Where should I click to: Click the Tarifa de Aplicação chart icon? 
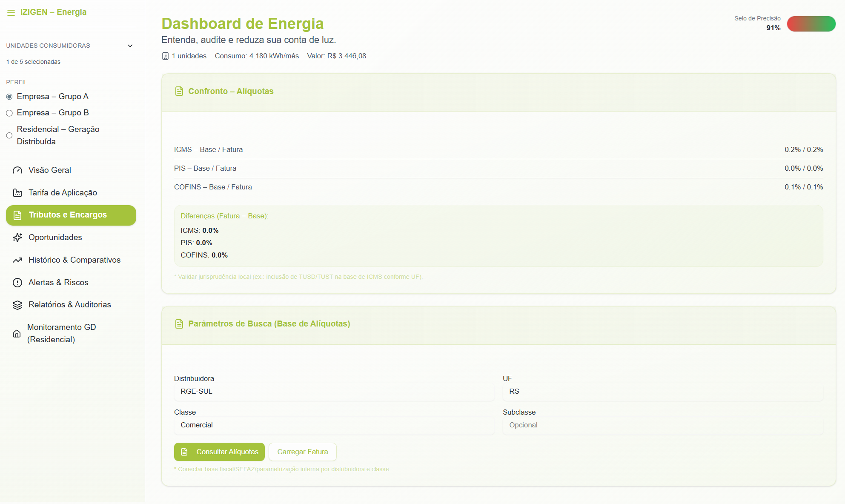(x=17, y=193)
